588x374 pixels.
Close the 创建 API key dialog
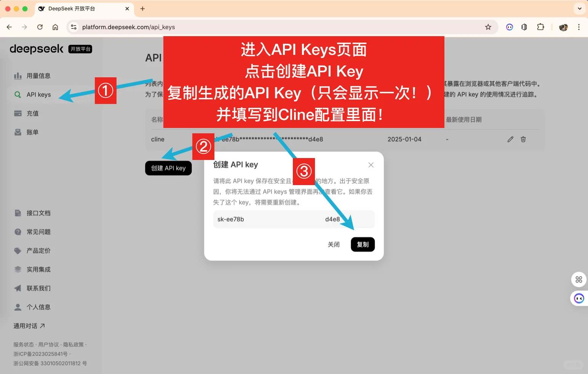(x=370, y=165)
